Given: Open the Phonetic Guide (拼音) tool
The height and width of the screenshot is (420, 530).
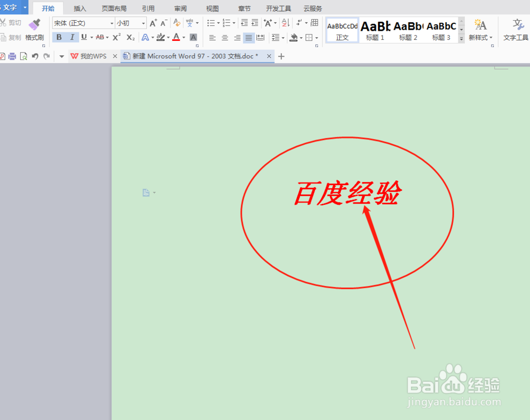Looking at the screenshot, I should point(190,23).
